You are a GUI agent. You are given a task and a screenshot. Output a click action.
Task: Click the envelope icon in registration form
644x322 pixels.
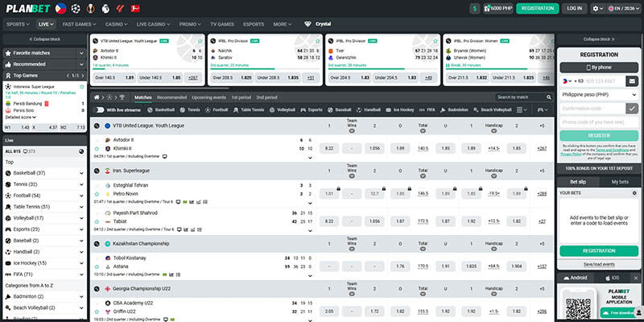[632, 80]
